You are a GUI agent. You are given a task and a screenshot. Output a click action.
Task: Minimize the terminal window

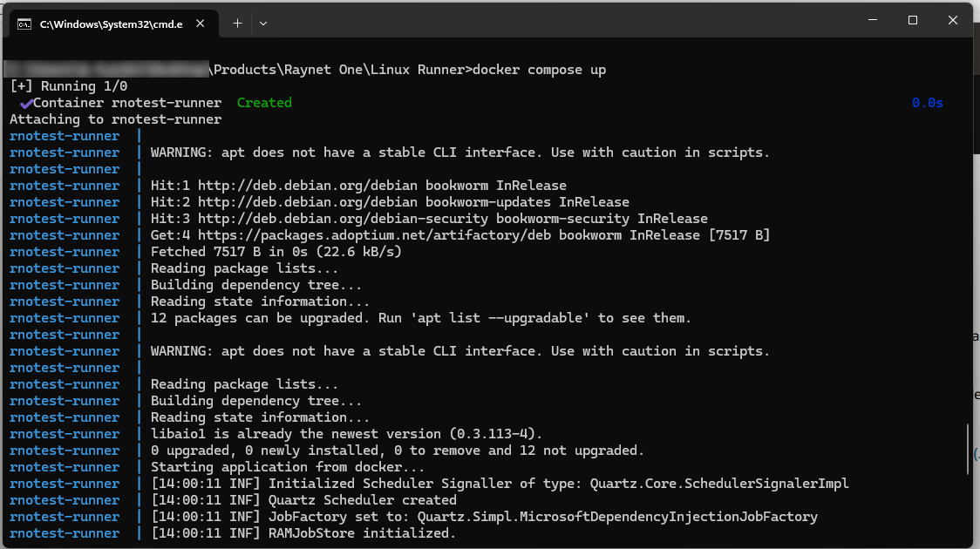click(x=873, y=20)
